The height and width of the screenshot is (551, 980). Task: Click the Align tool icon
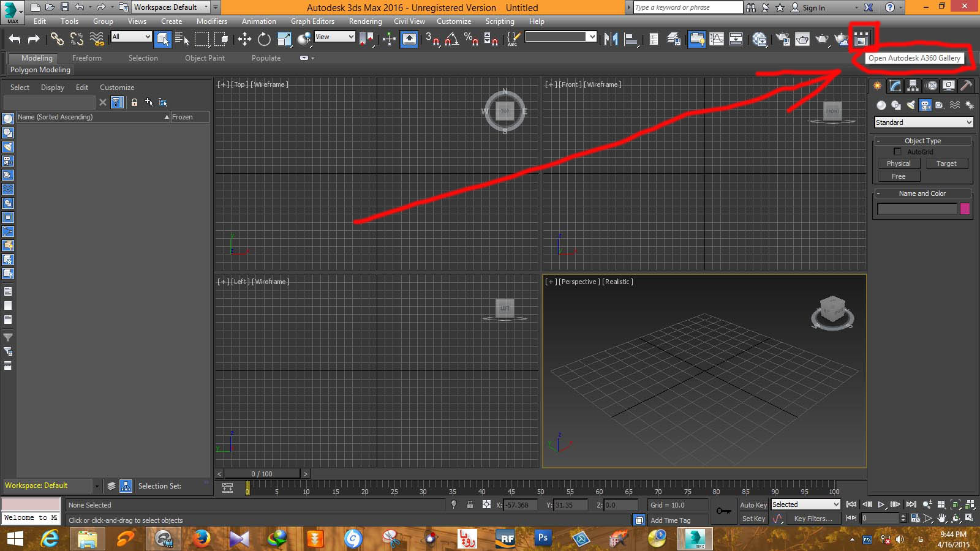pos(631,39)
